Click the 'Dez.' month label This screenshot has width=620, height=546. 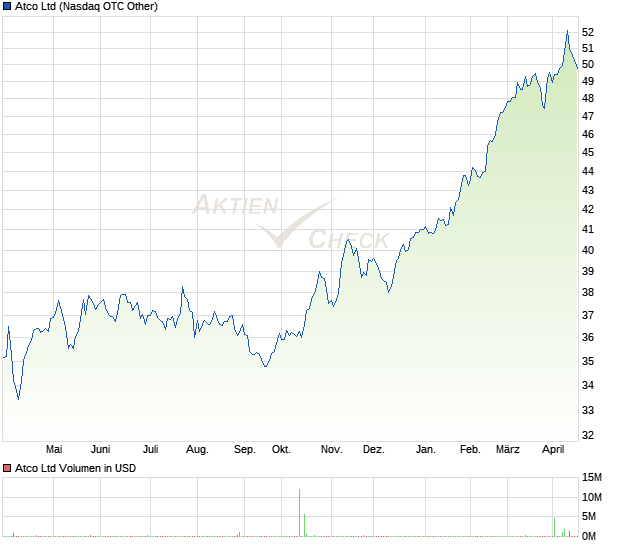[x=374, y=449]
